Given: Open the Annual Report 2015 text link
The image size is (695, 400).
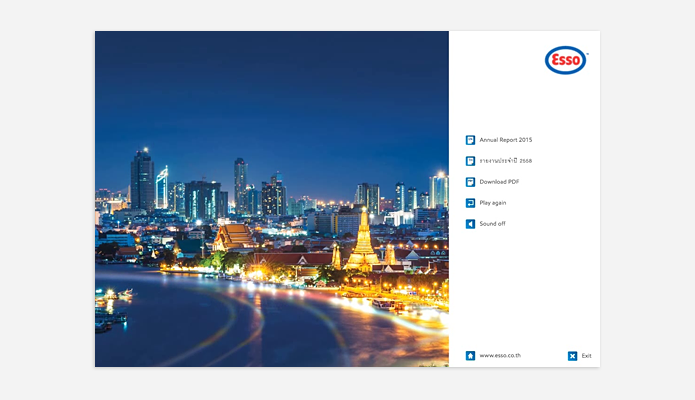Looking at the screenshot, I should [x=506, y=140].
